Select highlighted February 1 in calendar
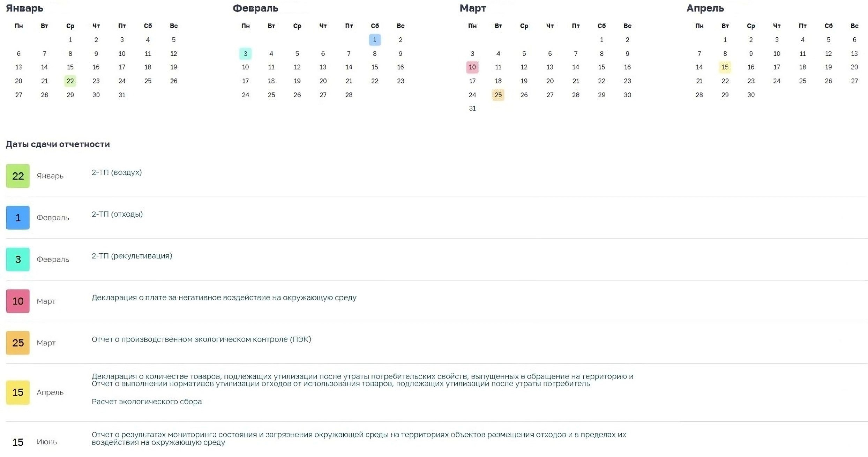This screenshot has height=457, width=868. point(375,40)
